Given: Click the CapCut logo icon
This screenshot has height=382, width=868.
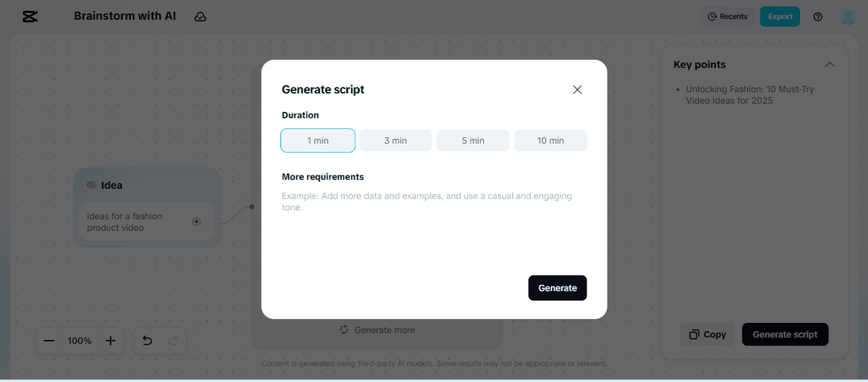Looking at the screenshot, I should click(x=30, y=16).
